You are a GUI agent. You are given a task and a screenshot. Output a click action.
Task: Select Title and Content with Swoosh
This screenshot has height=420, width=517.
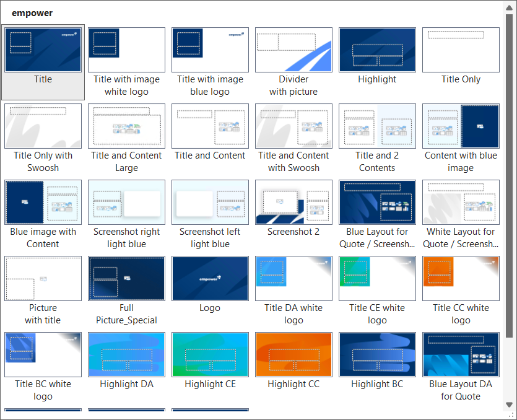click(x=293, y=126)
